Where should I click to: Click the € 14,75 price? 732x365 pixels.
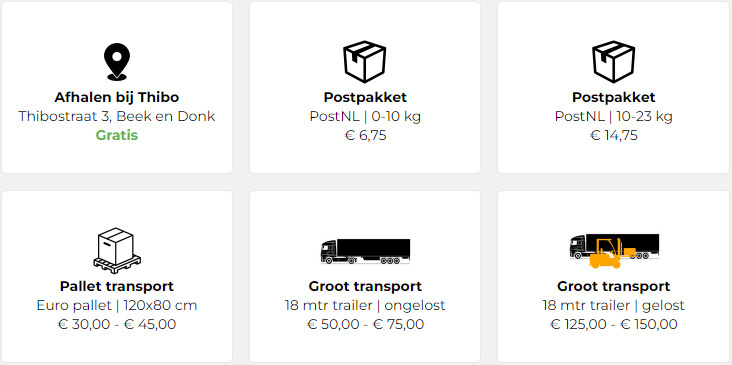(x=613, y=135)
